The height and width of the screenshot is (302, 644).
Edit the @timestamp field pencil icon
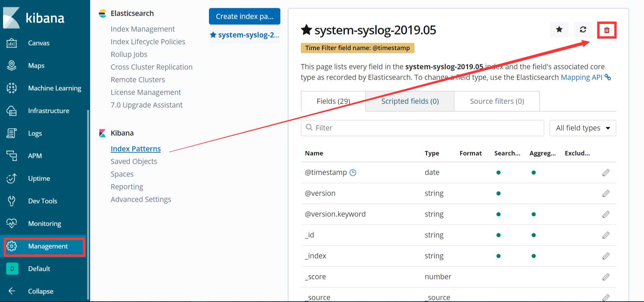(x=606, y=173)
